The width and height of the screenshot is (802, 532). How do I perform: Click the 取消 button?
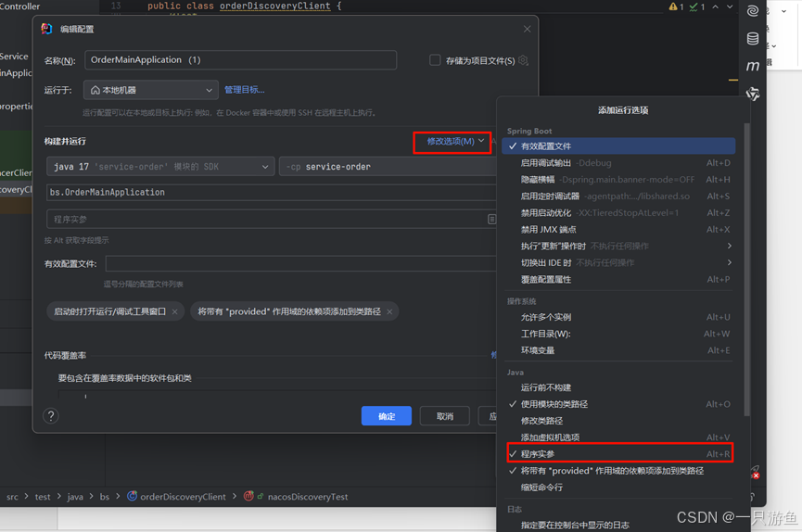pyautogui.click(x=445, y=416)
